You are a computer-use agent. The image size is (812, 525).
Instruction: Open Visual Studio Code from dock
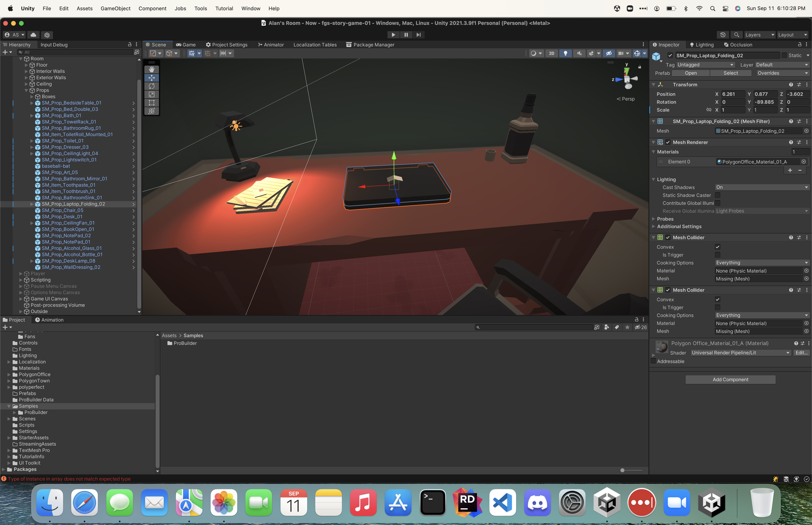503,503
